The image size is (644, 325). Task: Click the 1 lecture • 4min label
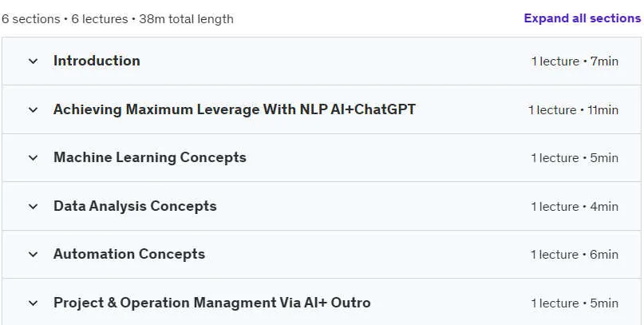point(575,207)
